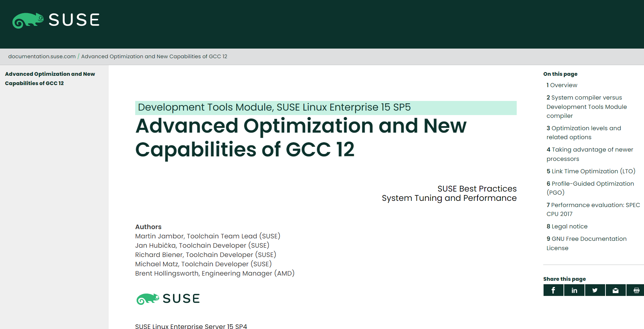
Task: Open Taking advantage of newer processors section
Action: click(590, 154)
